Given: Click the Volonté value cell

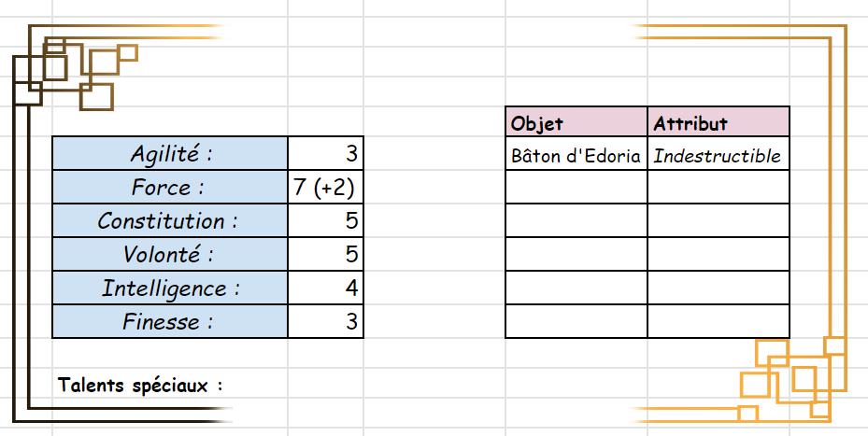Looking at the screenshot, I should tap(325, 254).
